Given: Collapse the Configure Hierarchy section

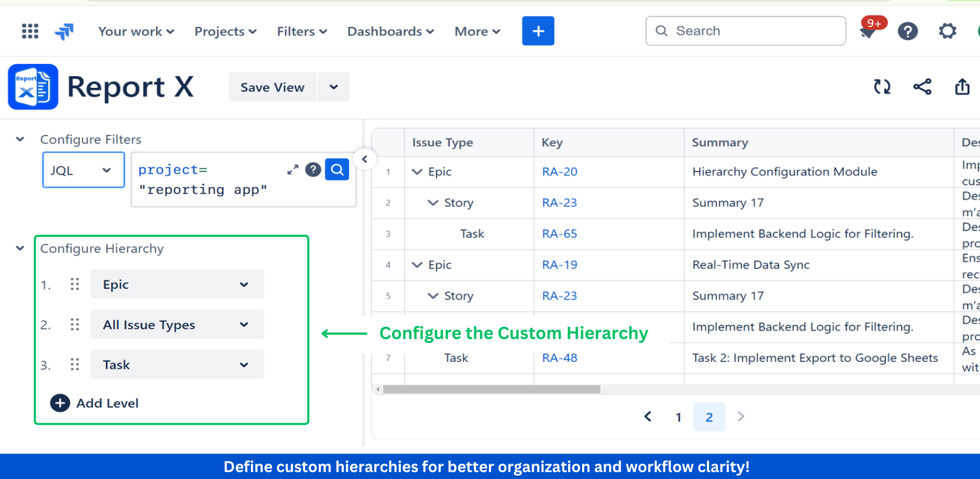Looking at the screenshot, I should coord(20,248).
